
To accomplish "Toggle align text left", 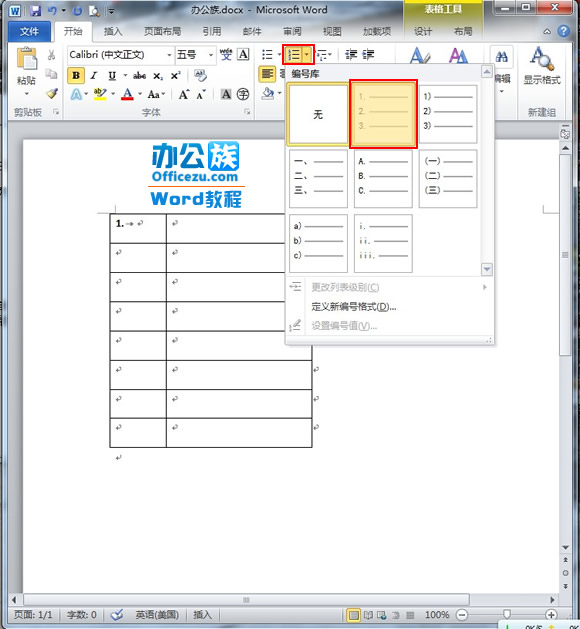I will 268,74.
